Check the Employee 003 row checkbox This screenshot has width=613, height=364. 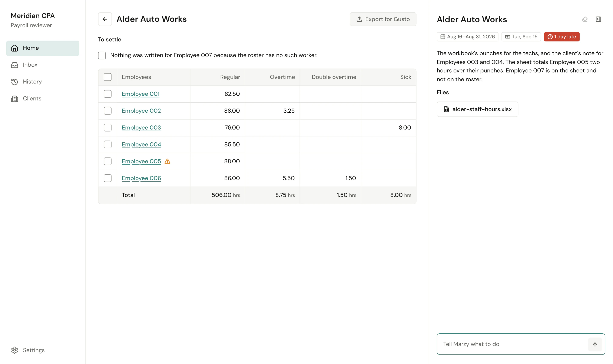pyautogui.click(x=108, y=128)
